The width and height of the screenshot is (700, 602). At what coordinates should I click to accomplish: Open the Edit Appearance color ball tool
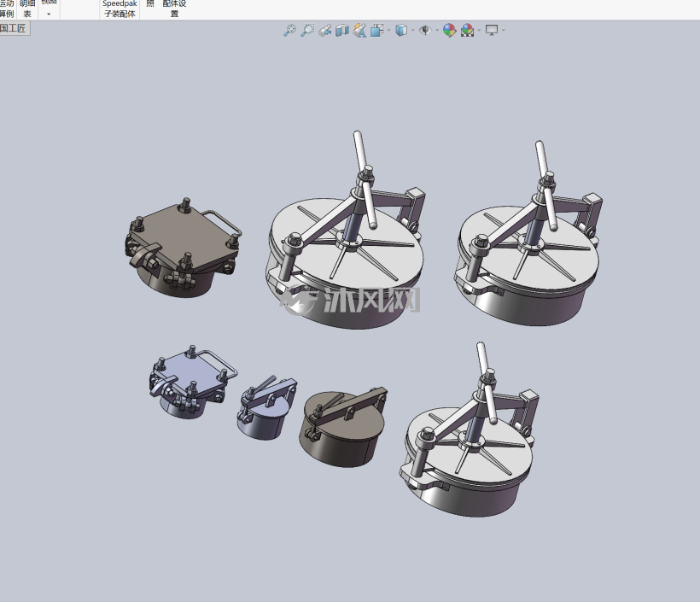(x=450, y=30)
